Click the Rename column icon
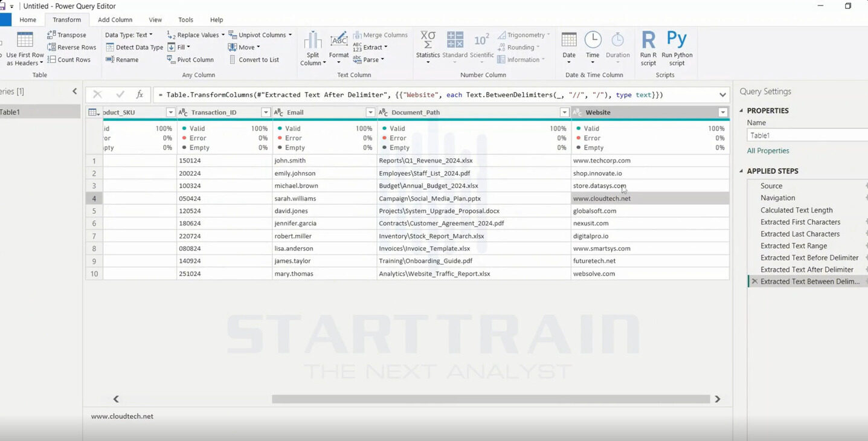 [x=110, y=60]
